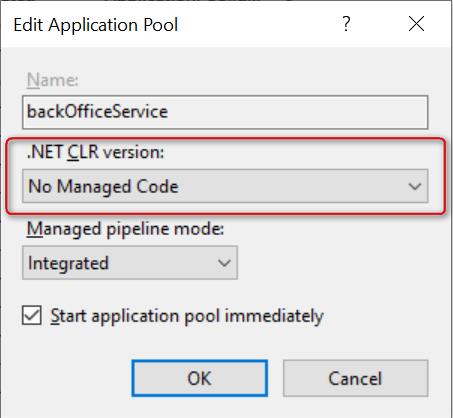The image size is (453, 418).
Task: Click the Name: field label
Action: click(53, 80)
